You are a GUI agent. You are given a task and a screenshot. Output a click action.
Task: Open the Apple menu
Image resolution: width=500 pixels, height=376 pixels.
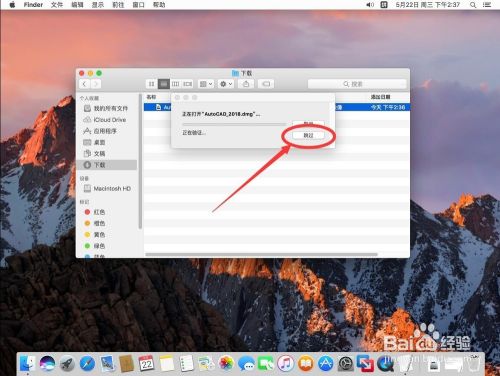click(12, 5)
